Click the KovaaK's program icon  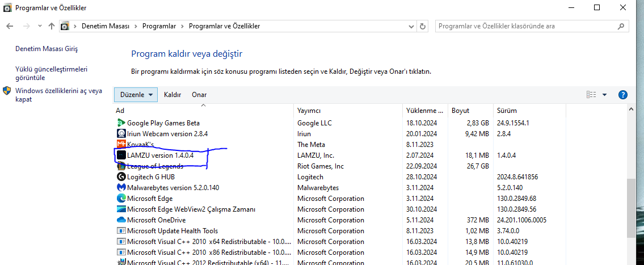coord(121,144)
